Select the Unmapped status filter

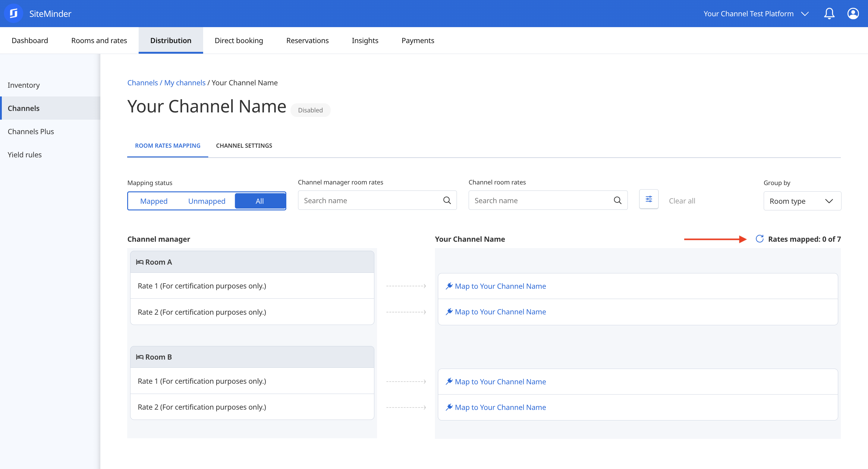(x=206, y=201)
